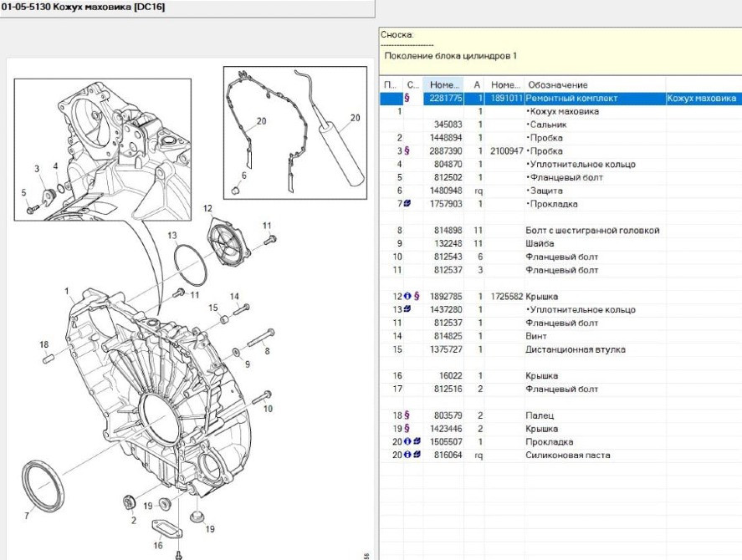Screen dimensions: 742x560
Task: Click callout number 12 in the diagram
Action: (207, 207)
